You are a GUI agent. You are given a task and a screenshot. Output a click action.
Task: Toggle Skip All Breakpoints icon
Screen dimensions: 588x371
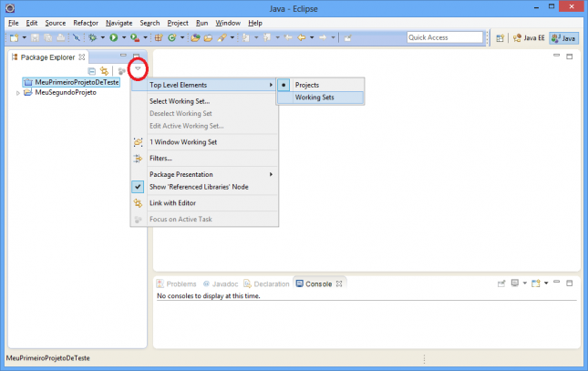[x=77, y=37]
